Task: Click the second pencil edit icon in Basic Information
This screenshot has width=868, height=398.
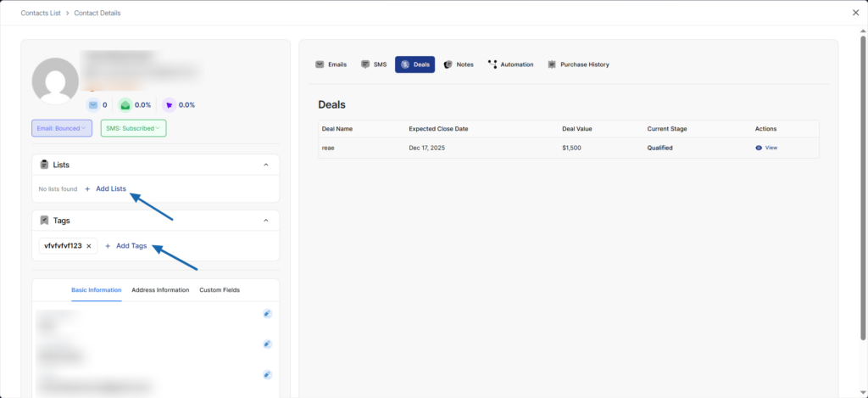Action: (x=267, y=344)
